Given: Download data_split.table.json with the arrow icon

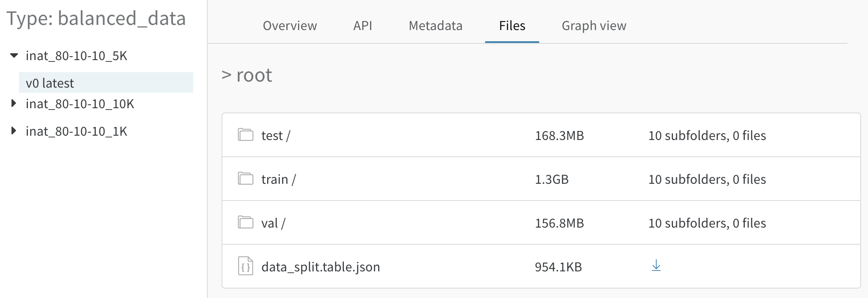Looking at the screenshot, I should click(656, 266).
